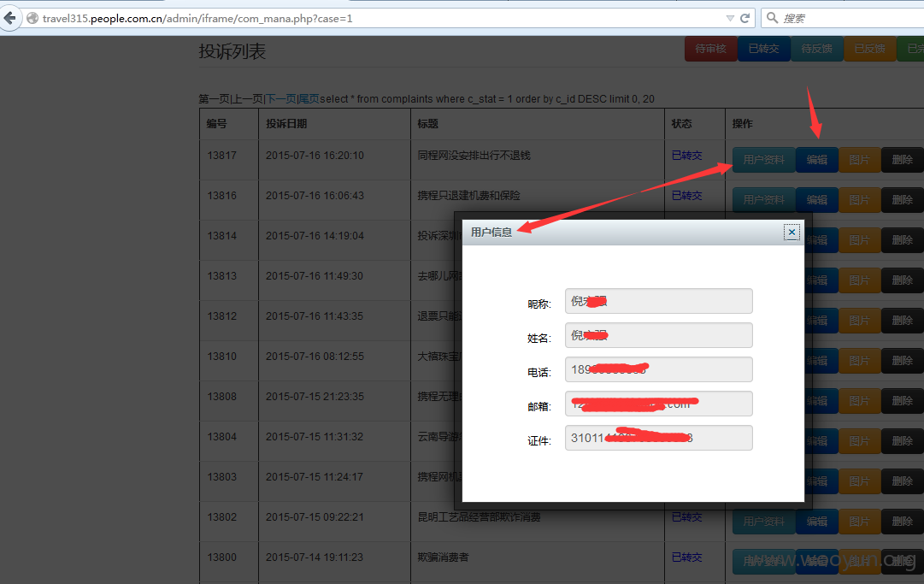Close the 用户信息 dialog
The width and height of the screenshot is (924, 584).
(x=792, y=233)
